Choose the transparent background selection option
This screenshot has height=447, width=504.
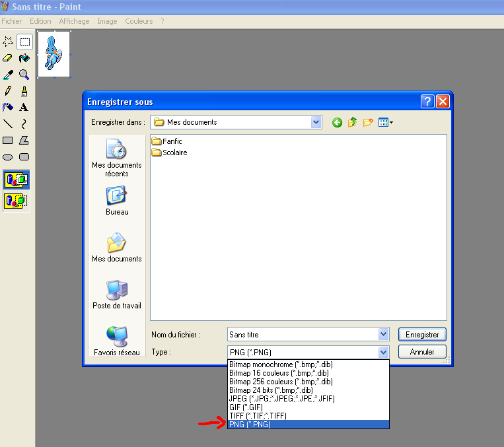click(16, 200)
